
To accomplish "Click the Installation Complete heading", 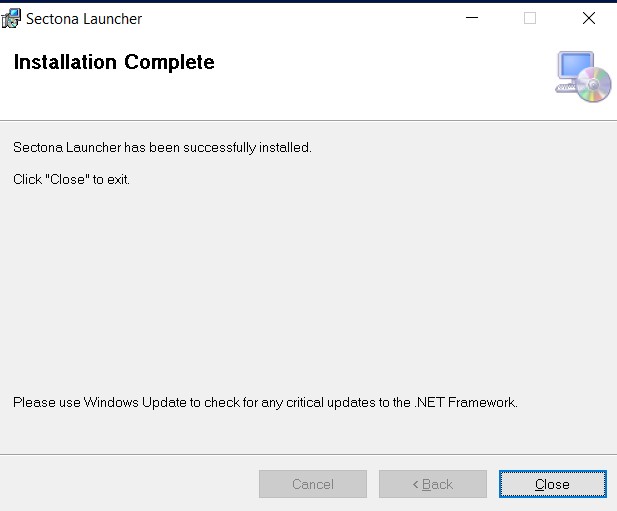I will [x=113, y=62].
